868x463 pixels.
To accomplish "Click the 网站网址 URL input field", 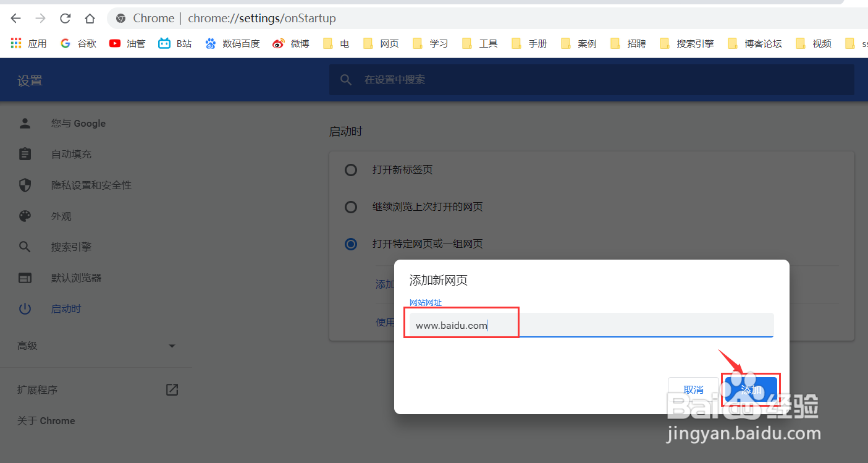I will click(x=591, y=325).
